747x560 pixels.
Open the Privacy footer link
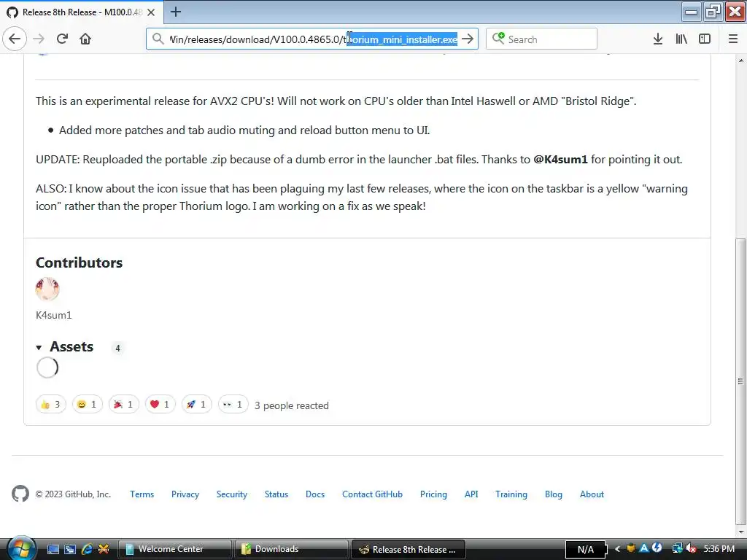185,494
